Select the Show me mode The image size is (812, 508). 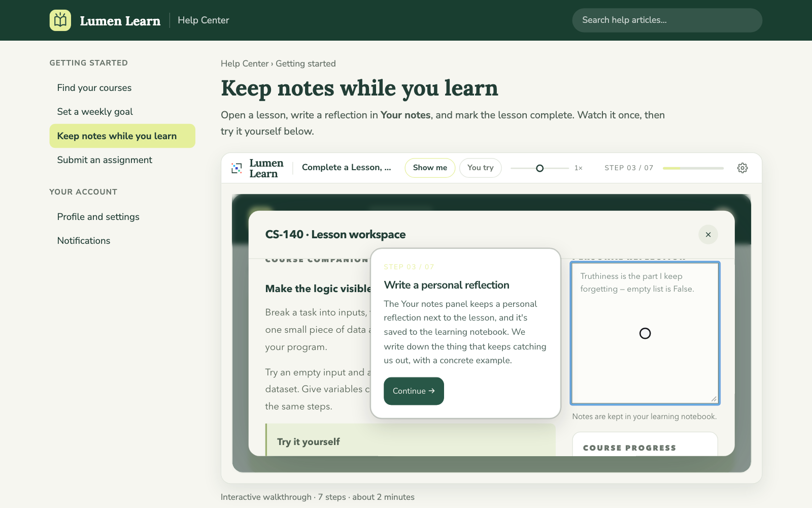tap(430, 168)
